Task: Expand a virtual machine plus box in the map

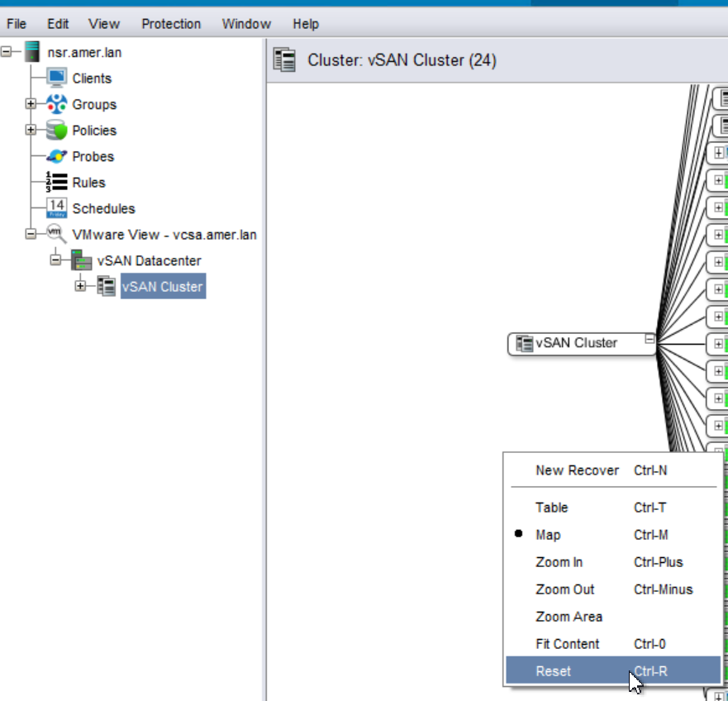Action: pyautogui.click(x=720, y=153)
